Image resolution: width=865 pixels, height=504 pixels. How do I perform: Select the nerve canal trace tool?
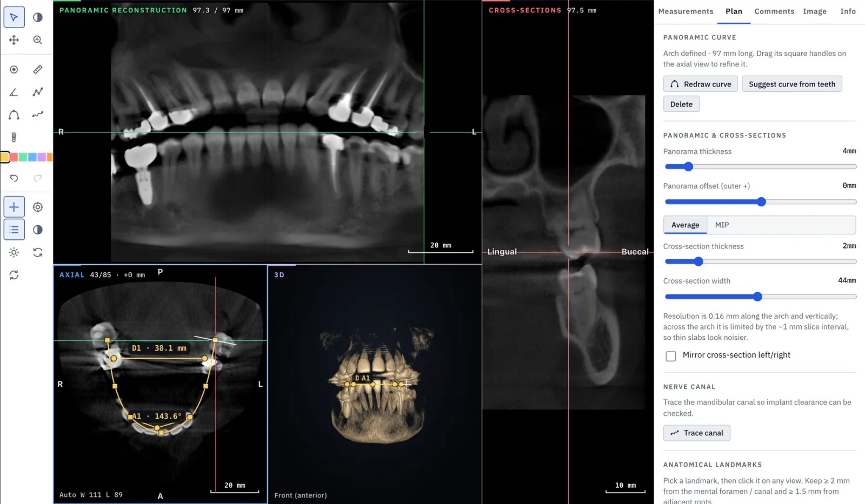(x=38, y=115)
